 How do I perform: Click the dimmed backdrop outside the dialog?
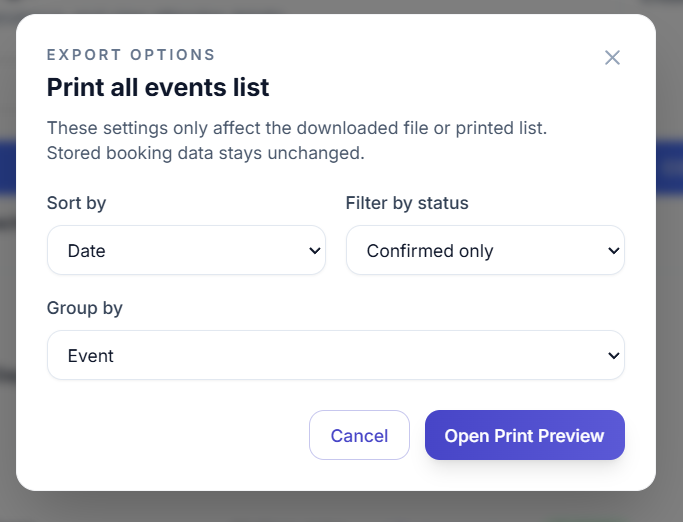[x=669, y=300]
